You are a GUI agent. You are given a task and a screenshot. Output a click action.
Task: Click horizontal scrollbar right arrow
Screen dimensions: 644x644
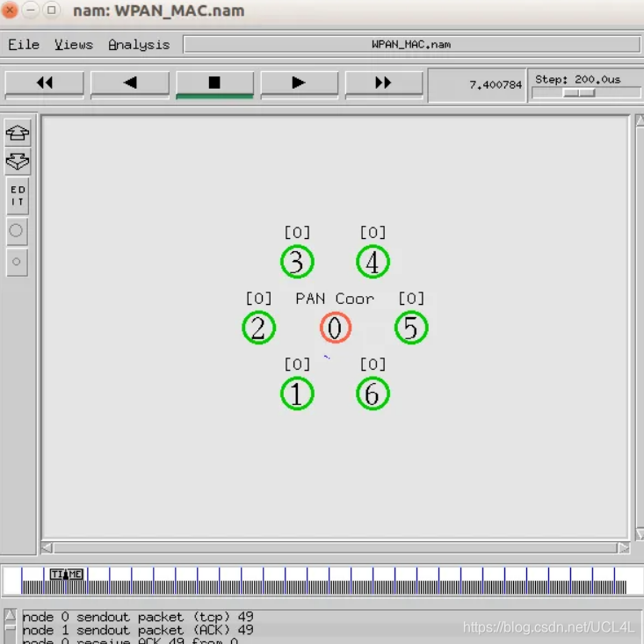(624, 548)
